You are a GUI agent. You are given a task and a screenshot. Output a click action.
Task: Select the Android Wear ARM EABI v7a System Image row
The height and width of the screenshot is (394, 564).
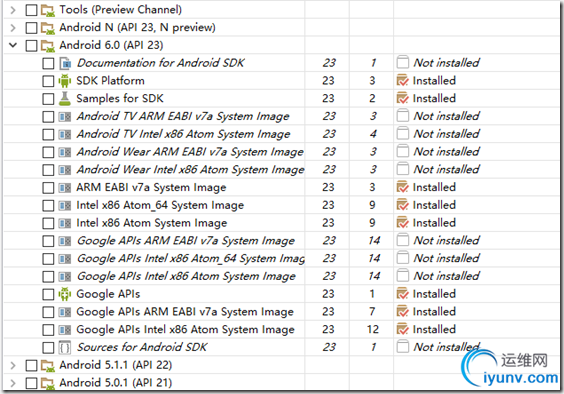point(281,151)
